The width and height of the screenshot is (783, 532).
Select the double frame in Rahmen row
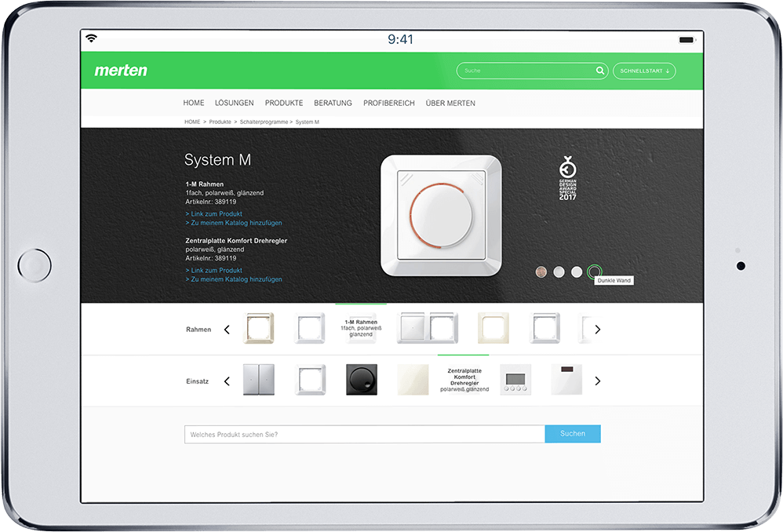coord(428,328)
